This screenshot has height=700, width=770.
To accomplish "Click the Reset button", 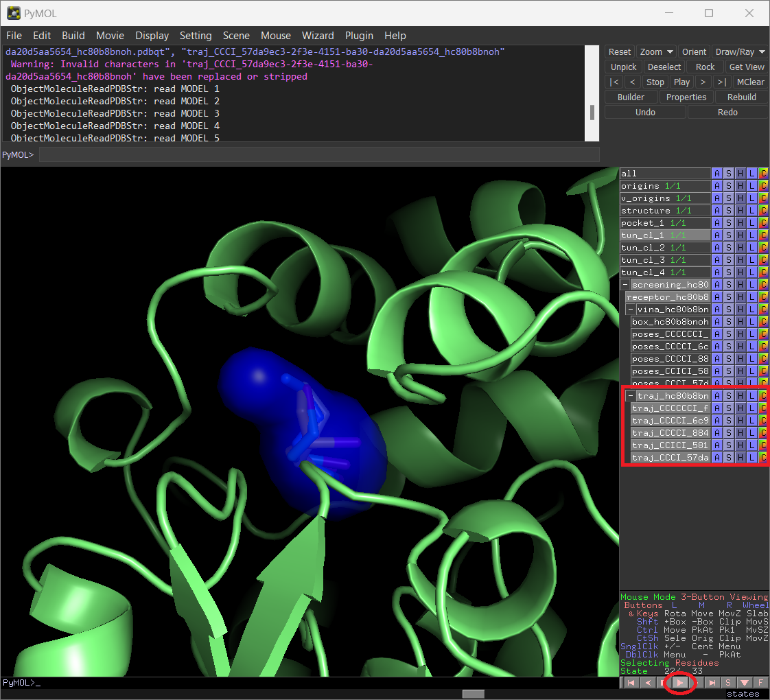I will [620, 51].
